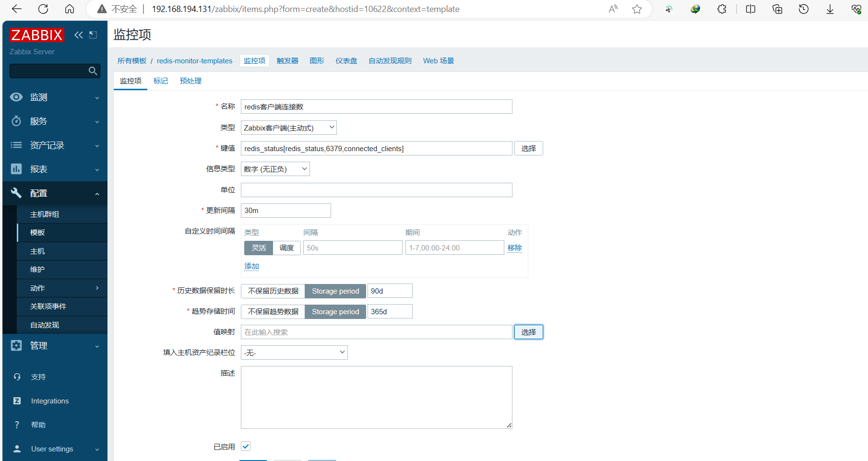The height and width of the screenshot is (461, 868).
Task: Select 调度 scheduling interval type
Action: coord(287,248)
